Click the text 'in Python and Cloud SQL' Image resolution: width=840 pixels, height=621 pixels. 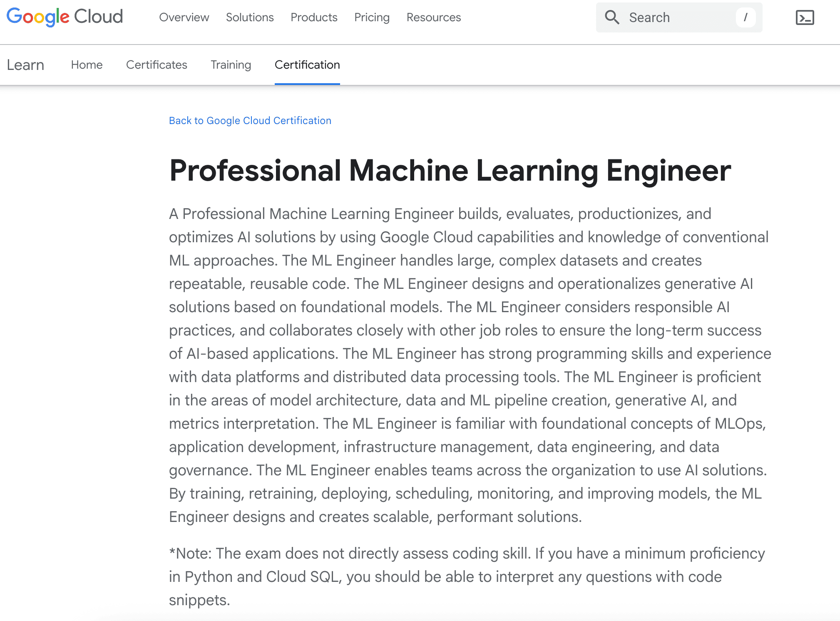(x=253, y=577)
